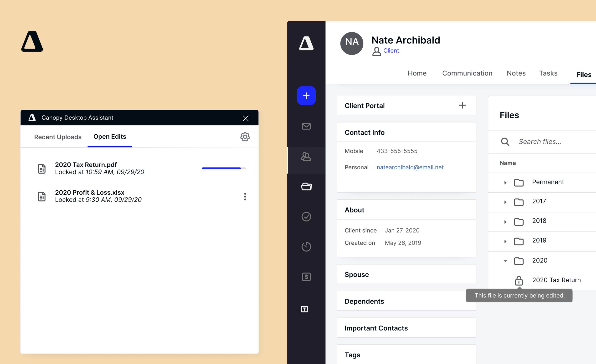Open the Tags section header
The height and width of the screenshot is (364, 596).
tap(406, 354)
